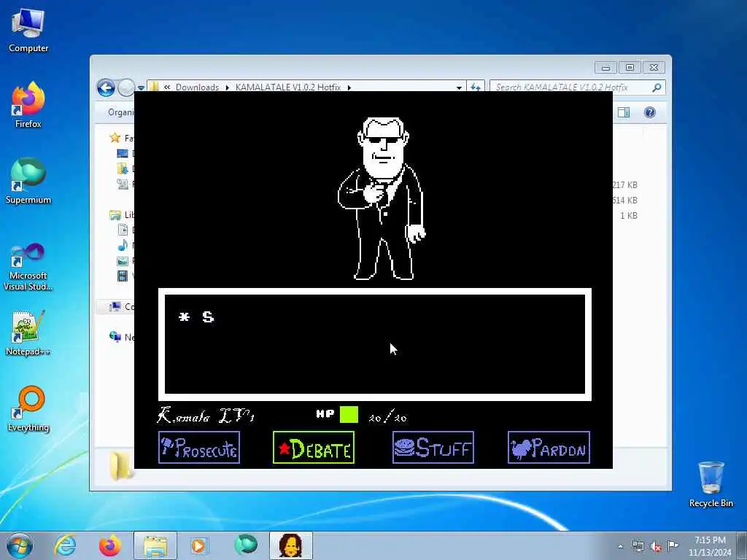This screenshot has width=747, height=560.
Task: Click the Firefox taskbar icon
Action: (x=109, y=545)
